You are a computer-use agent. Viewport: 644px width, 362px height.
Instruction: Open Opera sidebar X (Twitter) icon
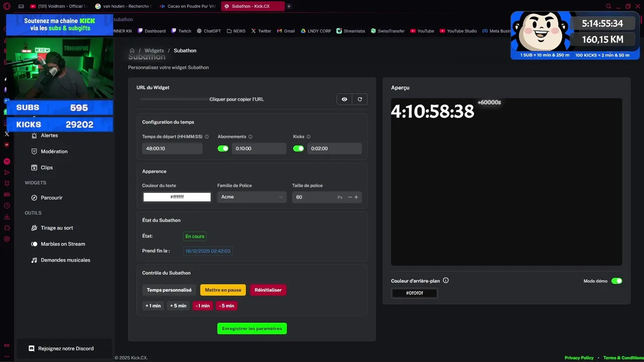click(7, 134)
